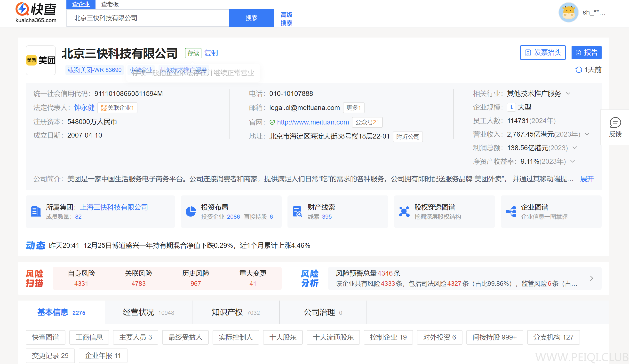This screenshot has height=364, width=629.
Task: Show more emails via 更多1 button
Action: (x=353, y=108)
